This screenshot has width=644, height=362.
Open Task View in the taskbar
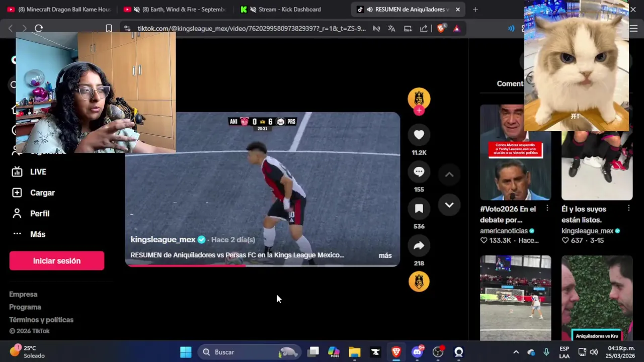coord(313,352)
